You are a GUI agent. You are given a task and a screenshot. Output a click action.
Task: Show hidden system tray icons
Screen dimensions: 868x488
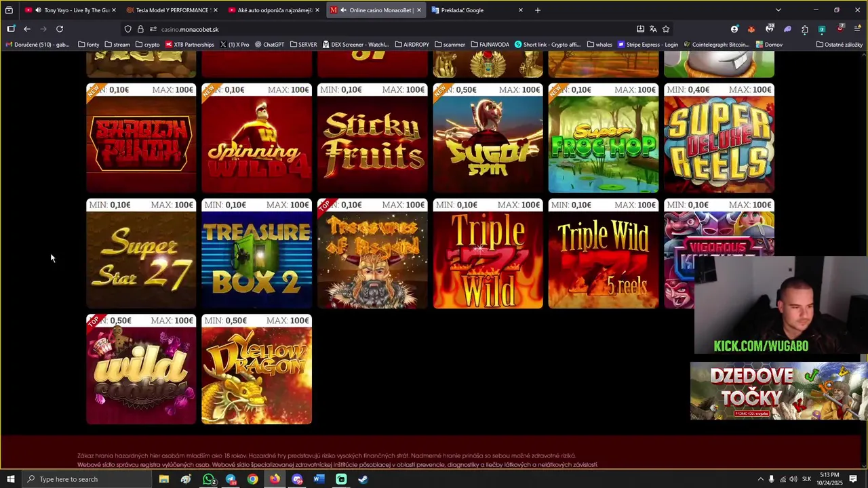760,479
